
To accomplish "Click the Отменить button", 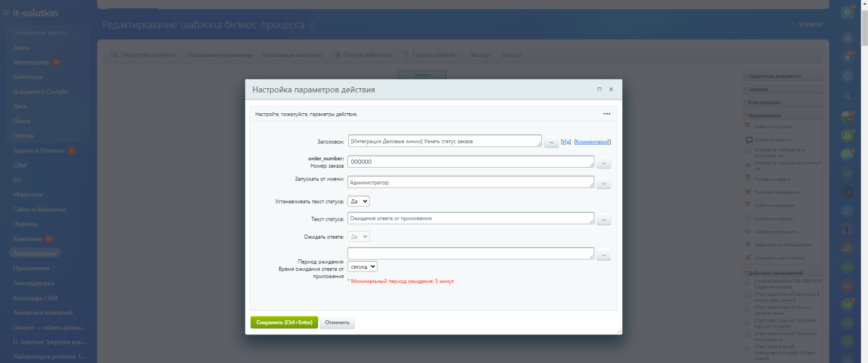I will point(337,322).
